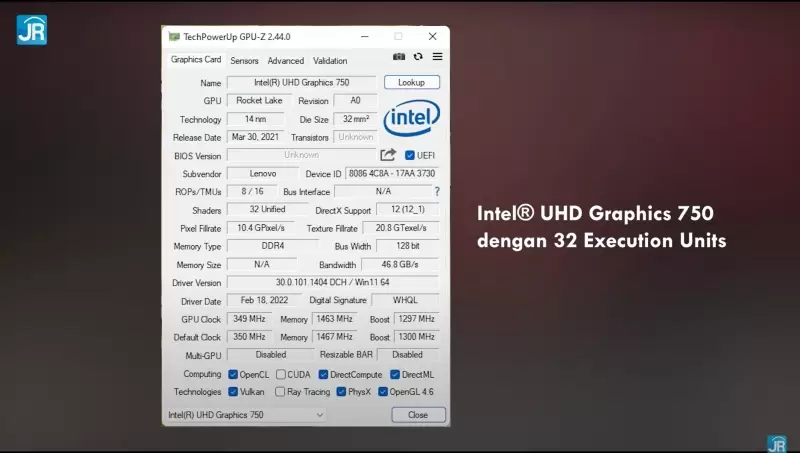Switch to the Graphics Card tab
Image resolution: width=800 pixels, height=453 pixels.
click(x=196, y=60)
